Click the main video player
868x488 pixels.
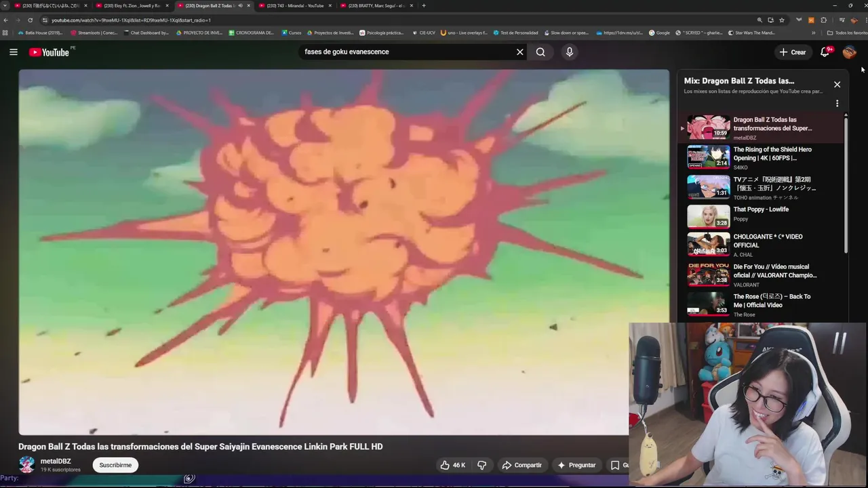click(343, 251)
